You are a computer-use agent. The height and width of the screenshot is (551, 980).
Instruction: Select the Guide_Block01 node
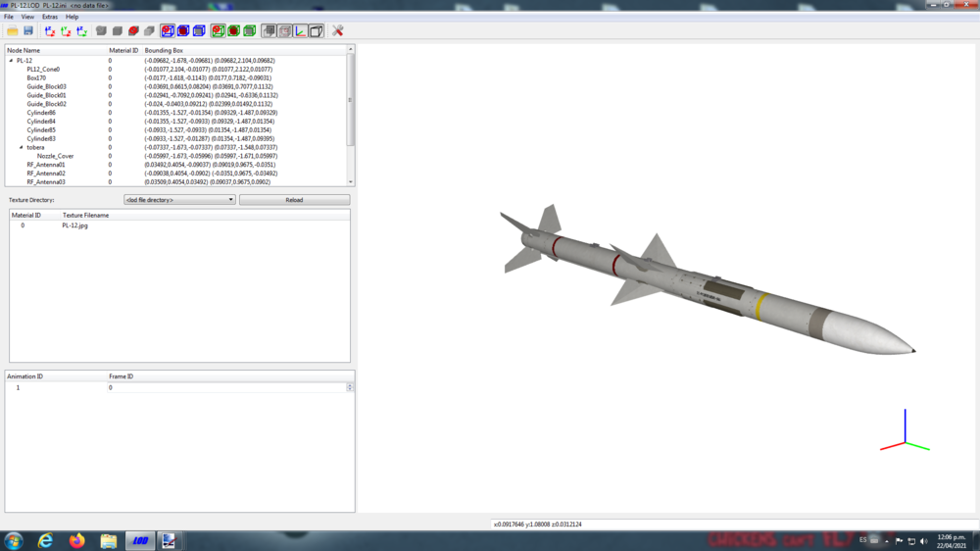(x=46, y=96)
